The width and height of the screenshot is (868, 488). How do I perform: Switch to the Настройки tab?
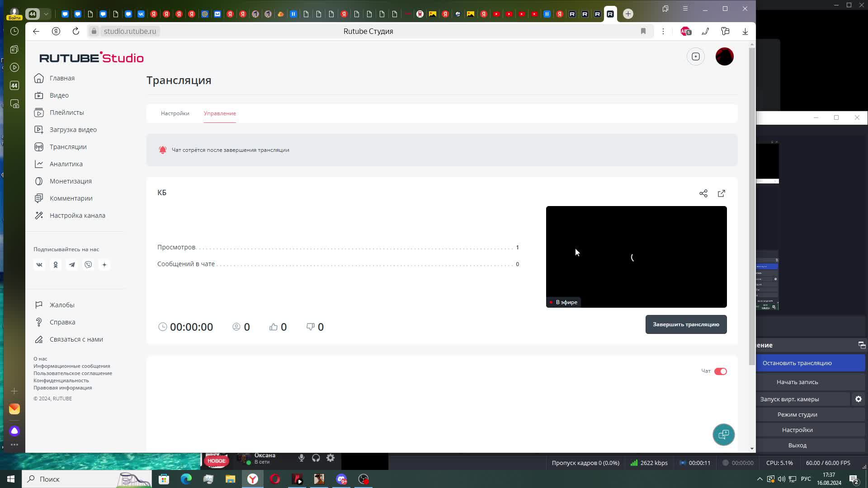pos(175,113)
